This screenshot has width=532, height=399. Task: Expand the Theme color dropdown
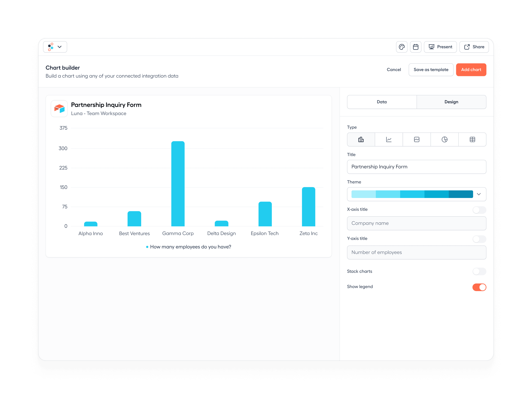coord(478,194)
